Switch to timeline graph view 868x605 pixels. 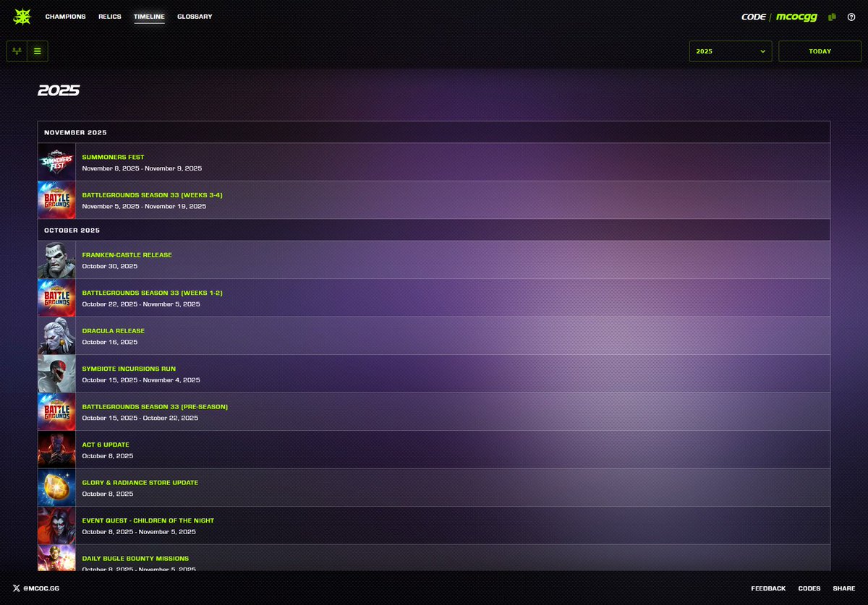tap(17, 51)
